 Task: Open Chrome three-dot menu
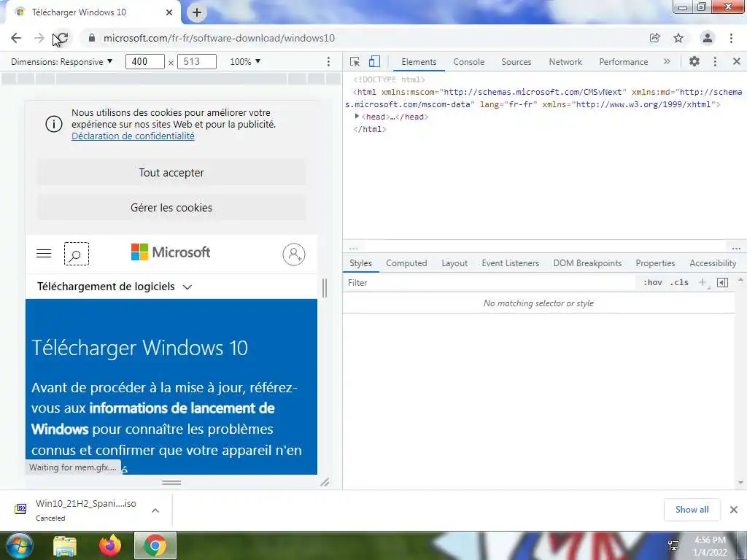[731, 38]
